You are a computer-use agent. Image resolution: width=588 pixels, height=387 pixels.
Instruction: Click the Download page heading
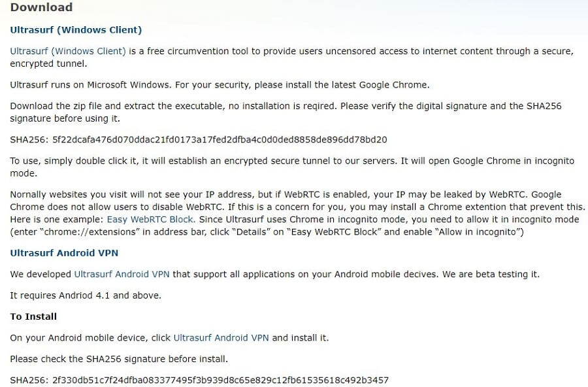coord(41,7)
